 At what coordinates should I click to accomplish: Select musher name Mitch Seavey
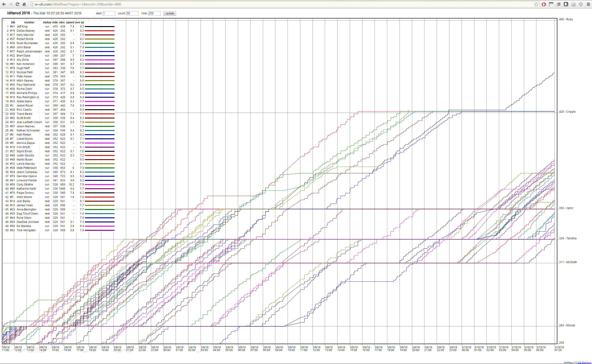[x=25, y=81]
